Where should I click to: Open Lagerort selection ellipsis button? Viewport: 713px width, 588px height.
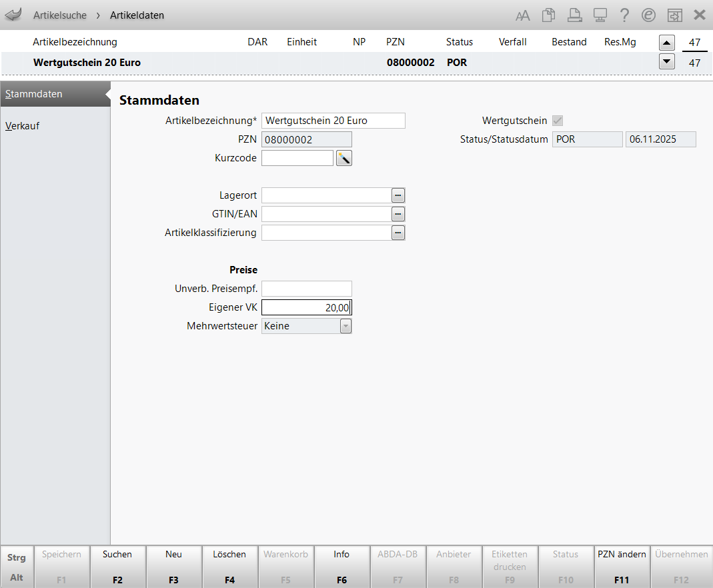(x=398, y=195)
